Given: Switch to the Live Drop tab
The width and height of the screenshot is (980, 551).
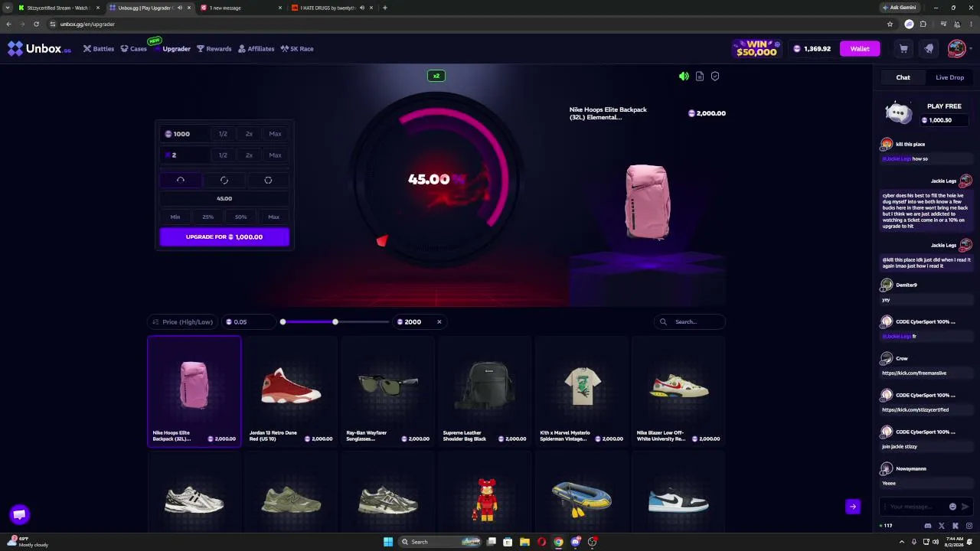Looking at the screenshot, I should [949, 77].
